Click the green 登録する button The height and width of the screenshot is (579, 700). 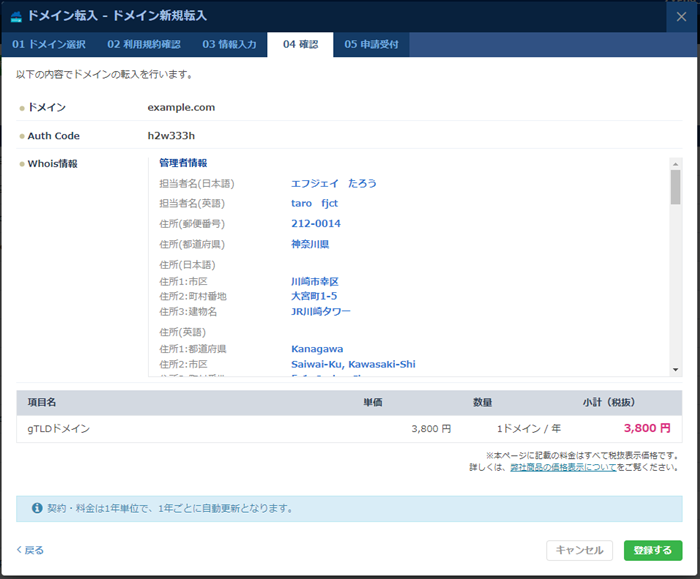pyautogui.click(x=653, y=550)
